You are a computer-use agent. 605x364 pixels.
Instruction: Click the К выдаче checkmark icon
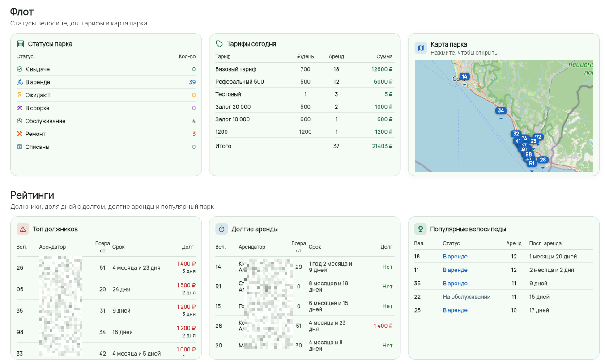pos(20,69)
